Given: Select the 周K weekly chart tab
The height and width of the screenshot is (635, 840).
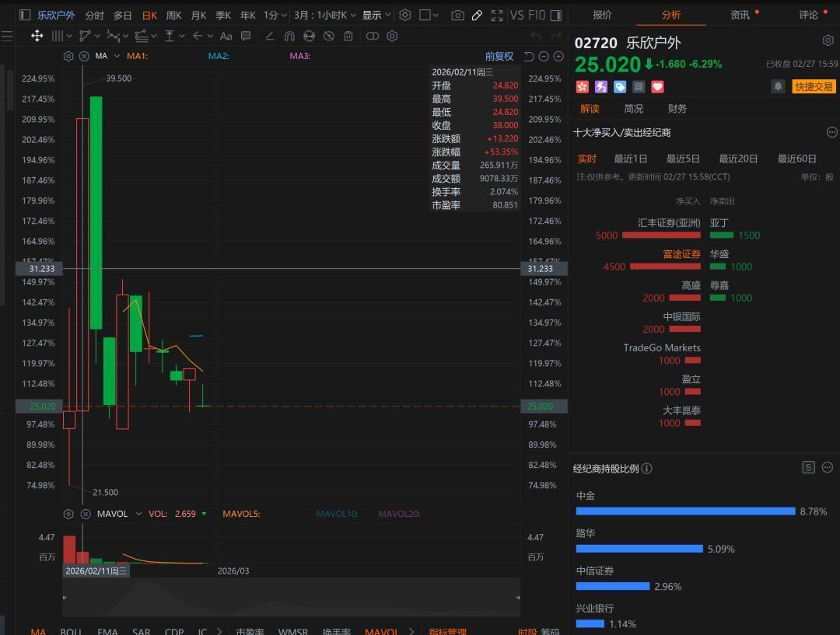Looking at the screenshot, I should click(x=173, y=15).
